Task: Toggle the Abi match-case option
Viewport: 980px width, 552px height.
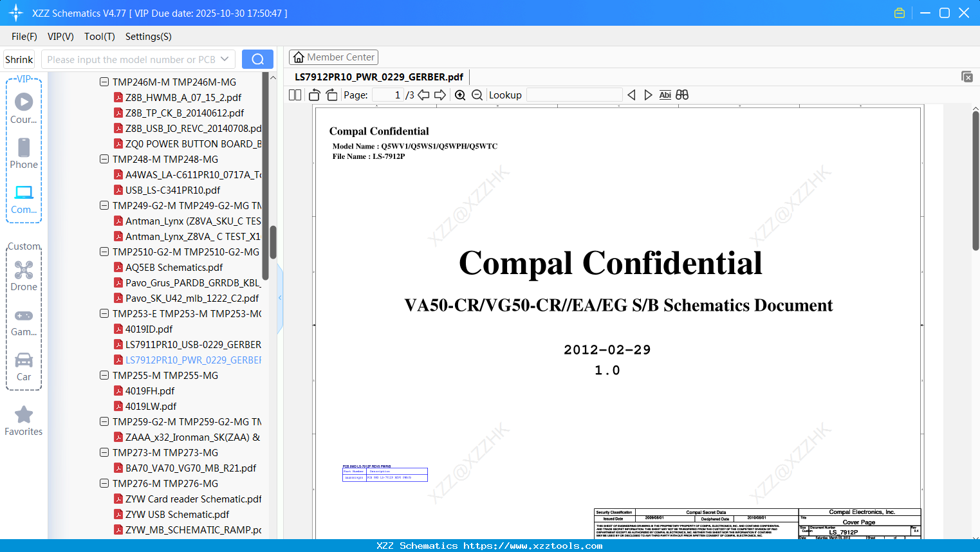Action: coord(665,95)
